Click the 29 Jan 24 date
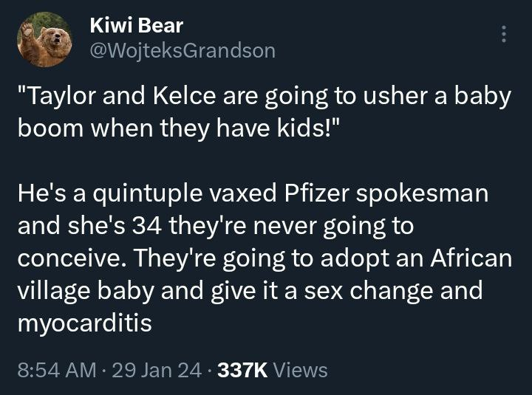This screenshot has height=395, width=532. (x=157, y=370)
